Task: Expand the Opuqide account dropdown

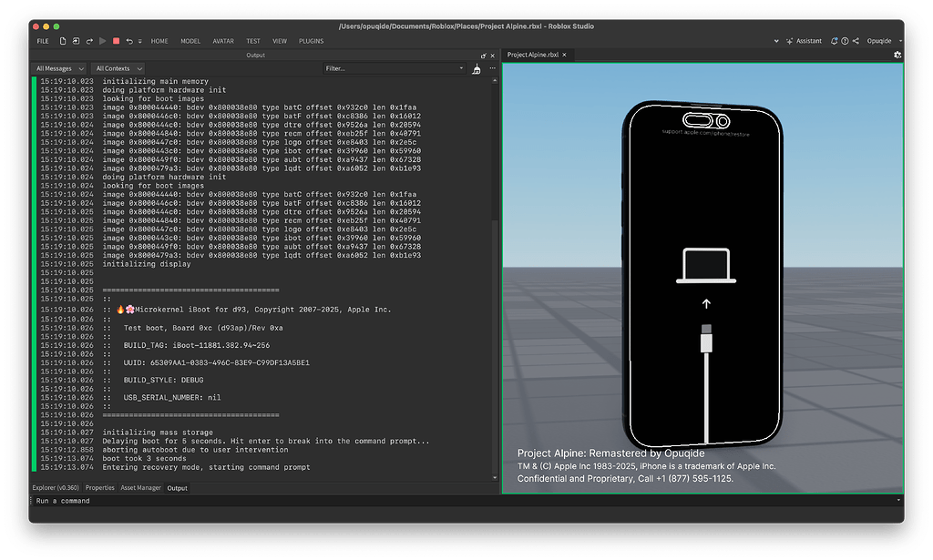Action: click(884, 40)
